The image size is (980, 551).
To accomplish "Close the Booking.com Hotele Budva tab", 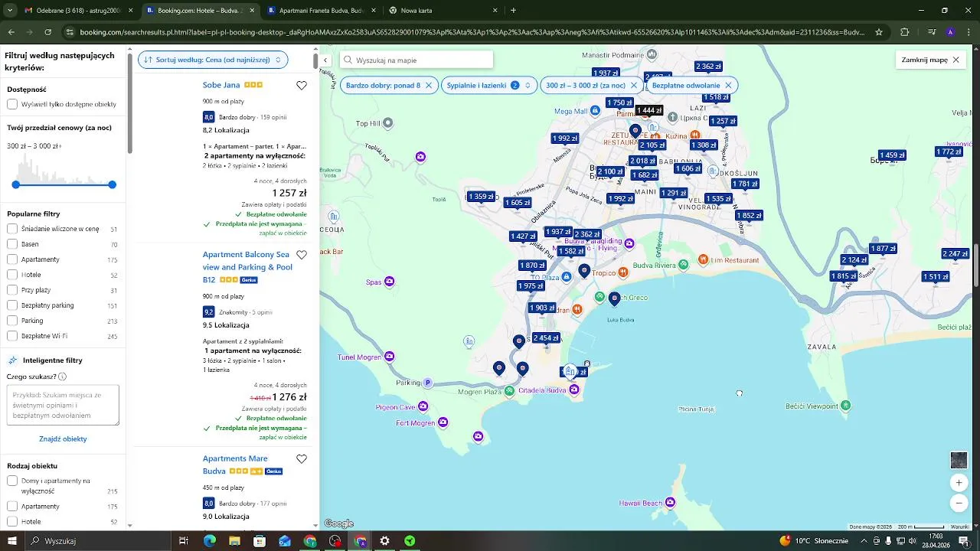I will click(252, 11).
